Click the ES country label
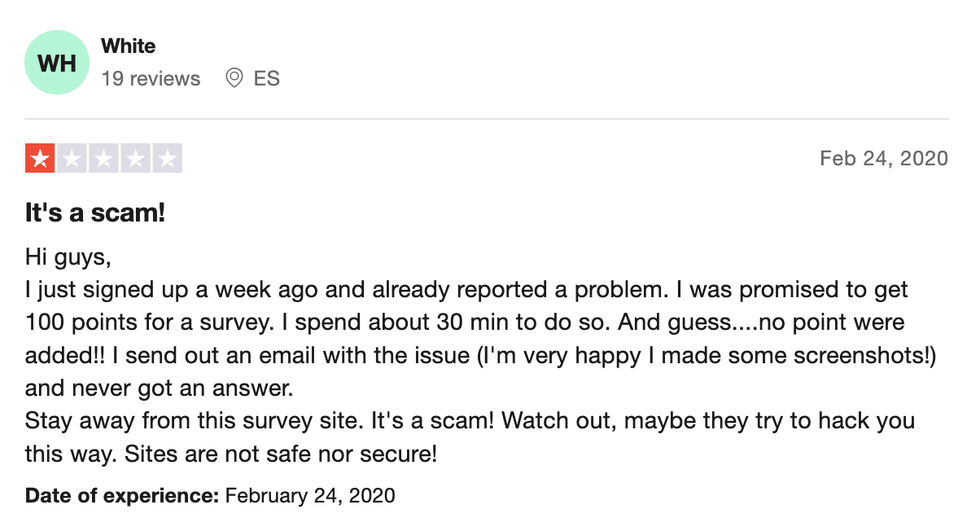This screenshot has height=531, width=980. coord(266,79)
